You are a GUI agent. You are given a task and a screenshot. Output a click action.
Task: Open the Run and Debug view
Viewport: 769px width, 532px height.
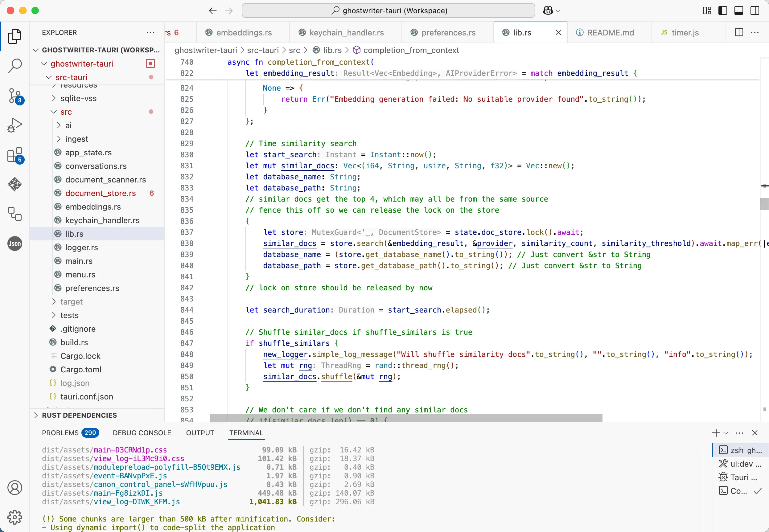point(15,125)
